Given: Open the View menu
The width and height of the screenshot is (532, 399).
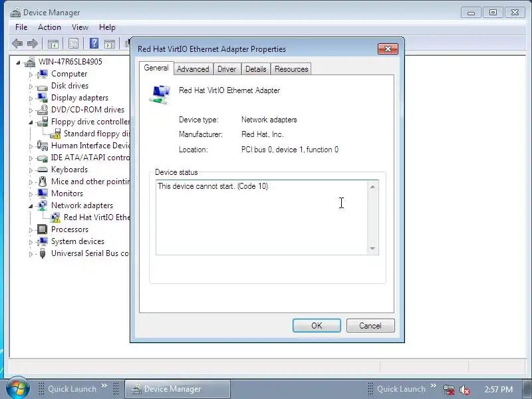Looking at the screenshot, I should (80, 27).
